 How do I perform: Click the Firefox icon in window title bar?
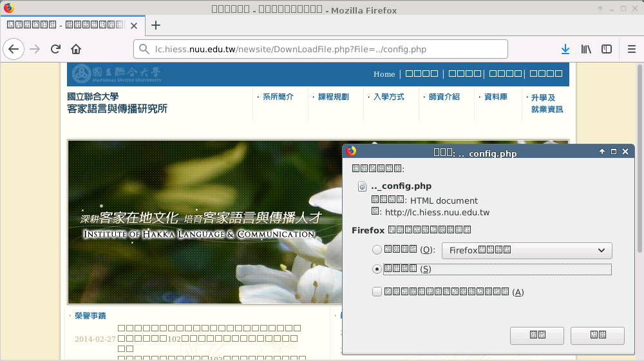click(x=8, y=8)
